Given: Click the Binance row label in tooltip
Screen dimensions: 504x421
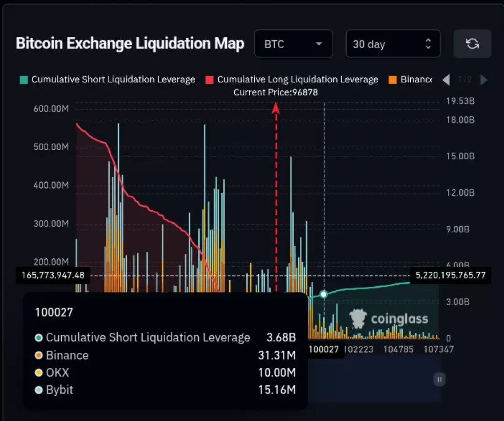Looking at the screenshot, I should (67, 355).
